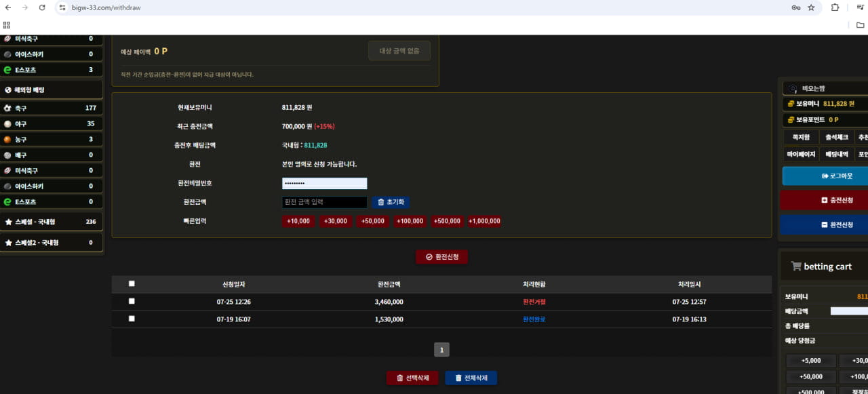Click the 3,460,000 amount cell

(389, 302)
